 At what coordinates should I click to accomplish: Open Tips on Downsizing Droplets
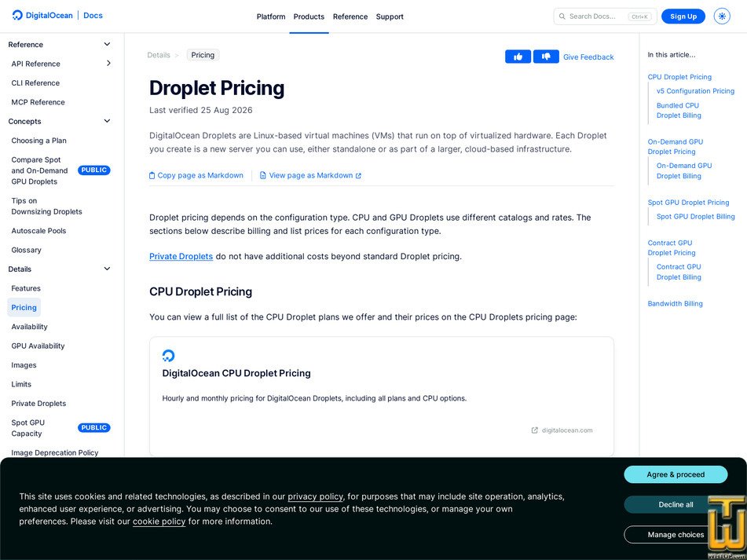pyautogui.click(x=46, y=207)
